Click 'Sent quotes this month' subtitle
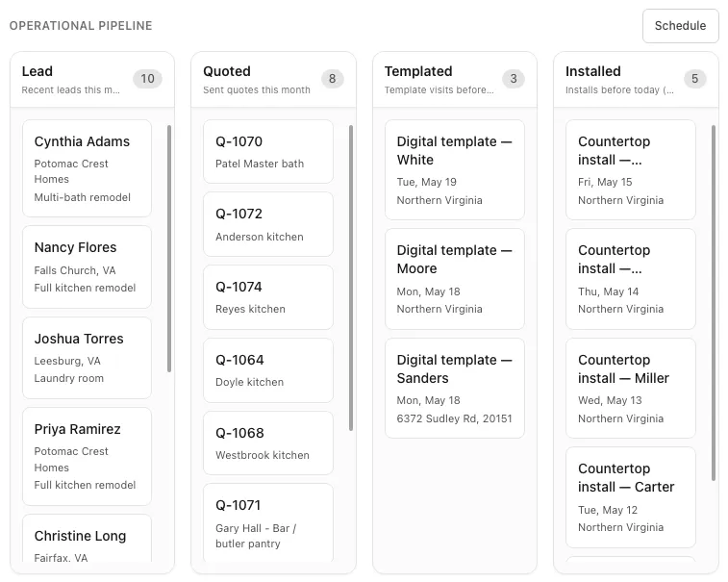 pyautogui.click(x=256, y=90)
